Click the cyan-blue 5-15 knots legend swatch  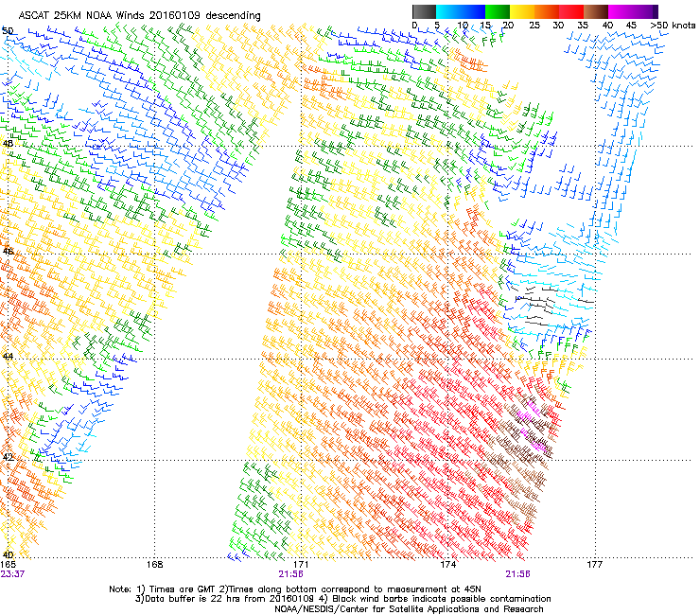pos(461,11)
